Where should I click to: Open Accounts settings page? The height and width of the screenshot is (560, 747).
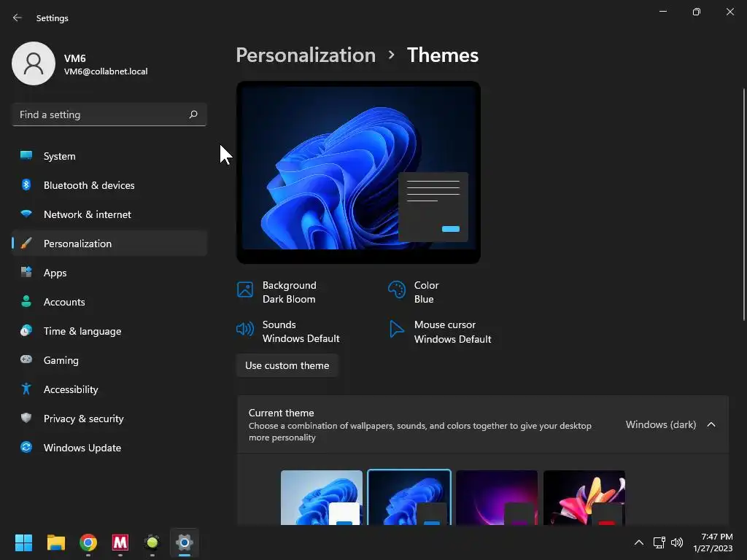109,301
